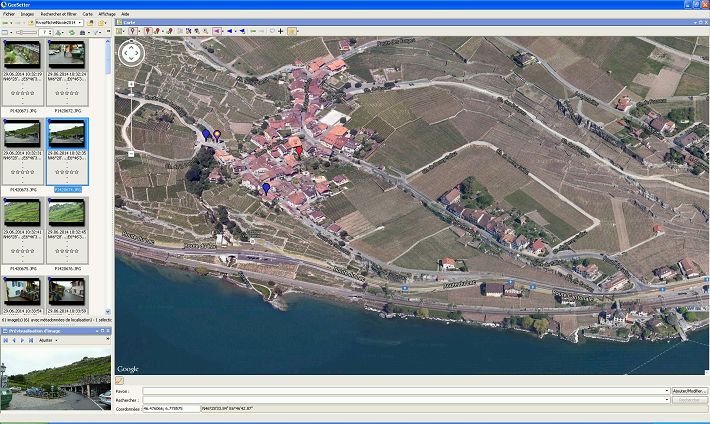The height and width of the screenshot is (424, 710).
Task: Click the decimal coordinates field
Action: tap(170, 408)
